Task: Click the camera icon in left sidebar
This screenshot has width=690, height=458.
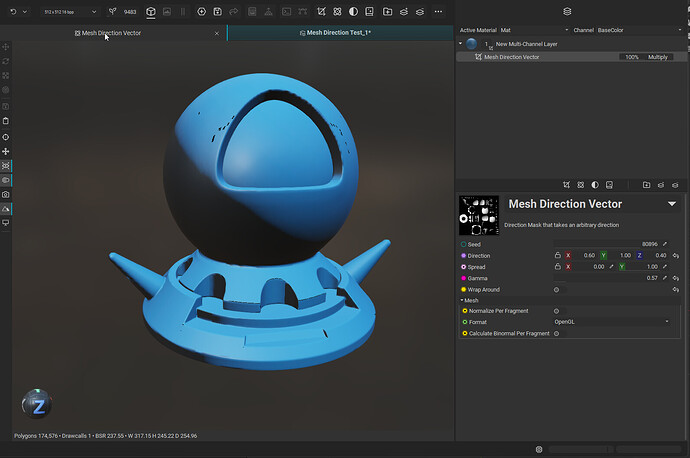Action: [x=6, y=194]
